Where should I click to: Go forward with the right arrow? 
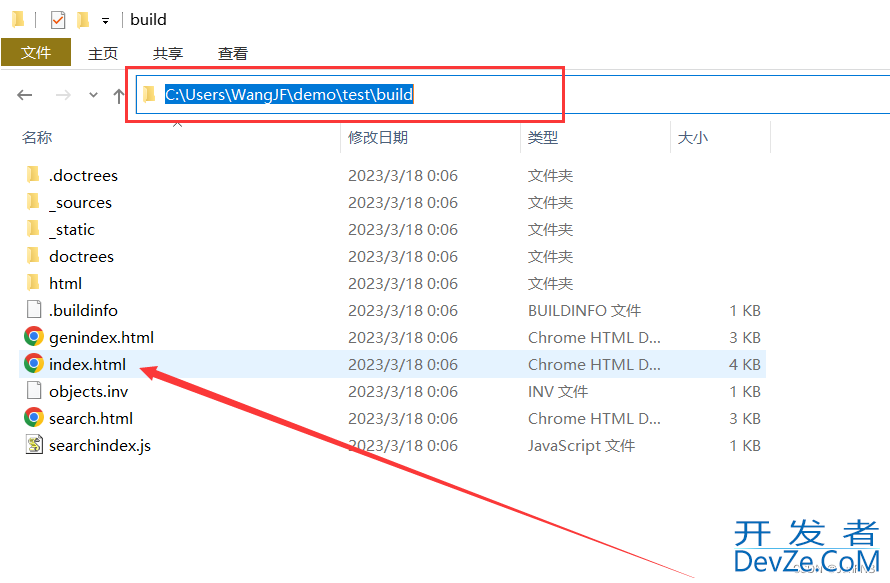63,95
